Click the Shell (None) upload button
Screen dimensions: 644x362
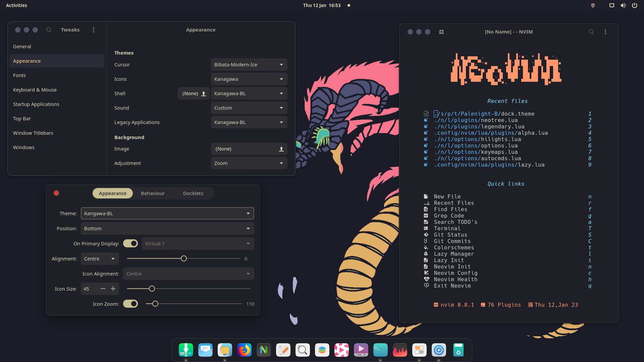tap(194, 94)
